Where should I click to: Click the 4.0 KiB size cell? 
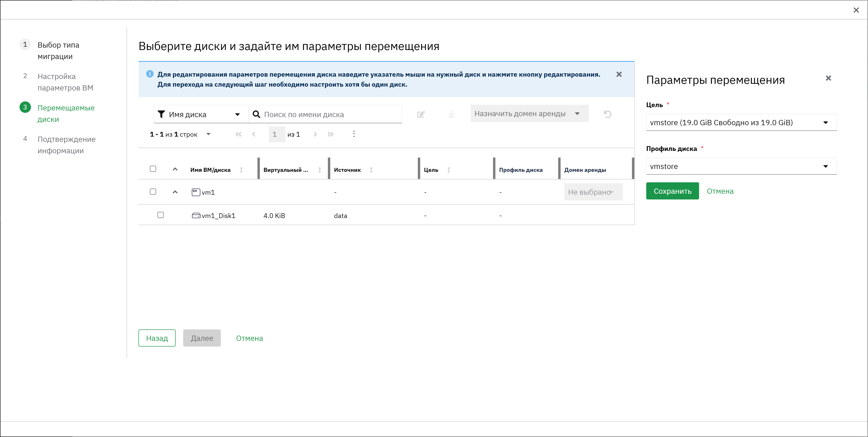(x=274, y=216)
